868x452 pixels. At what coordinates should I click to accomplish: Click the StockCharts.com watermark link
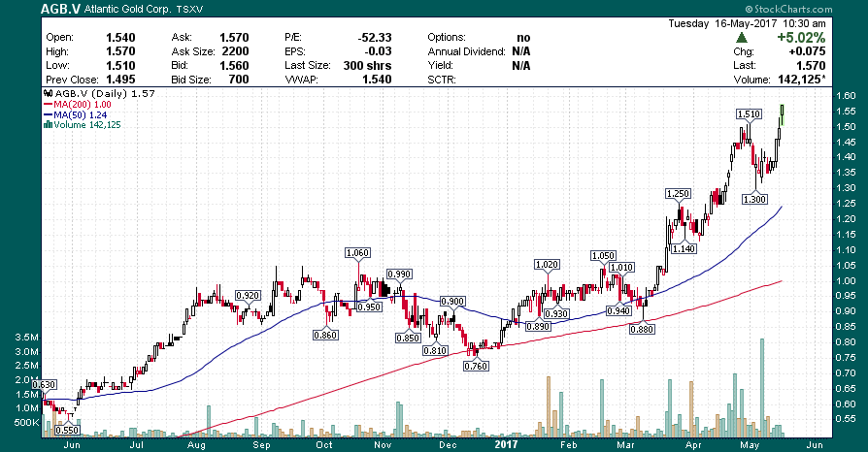tap(788, 9)
